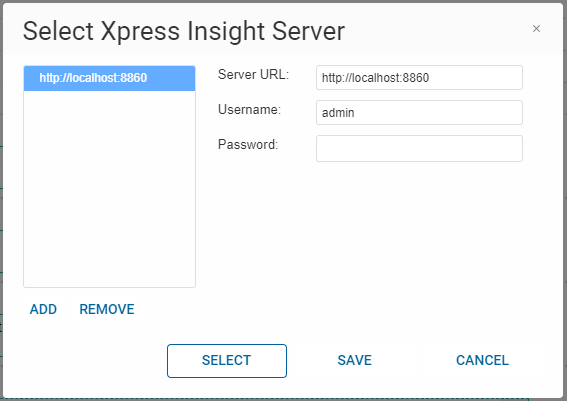This screenshot has height=401, width=567.
Task: Select http://localhost:8860 in the server list
Action: [x=109, y=78]
